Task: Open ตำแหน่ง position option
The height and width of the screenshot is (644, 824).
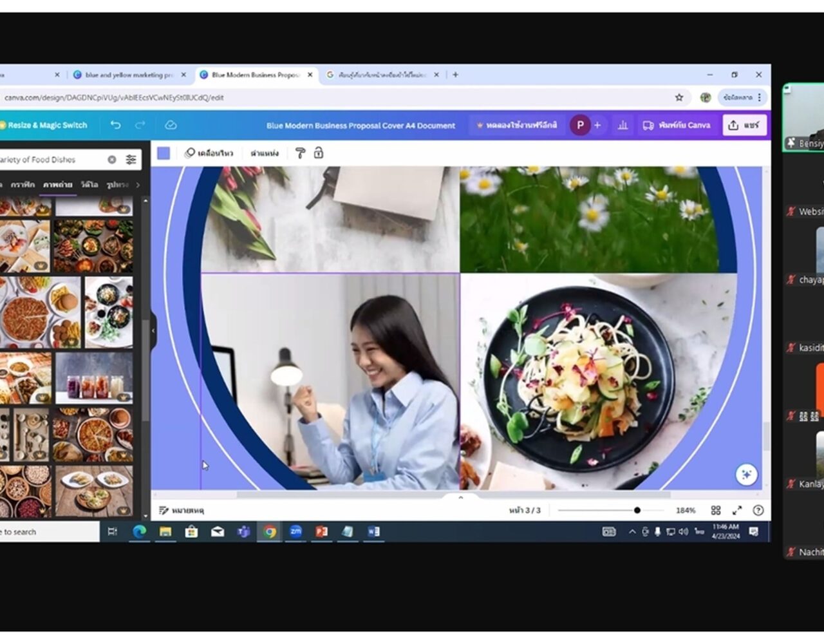Action: tap(265, 153)
